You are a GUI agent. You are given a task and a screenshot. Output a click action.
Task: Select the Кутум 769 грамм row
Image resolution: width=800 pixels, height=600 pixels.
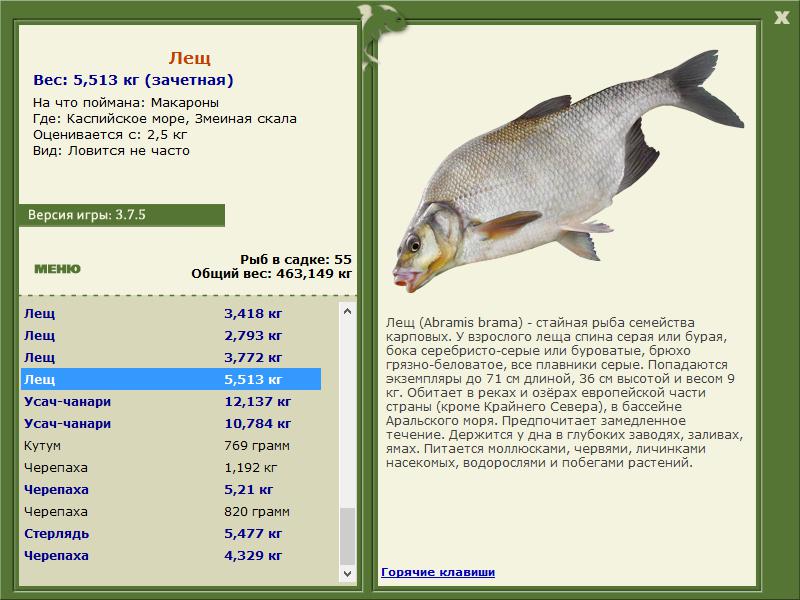pos(171,445)
